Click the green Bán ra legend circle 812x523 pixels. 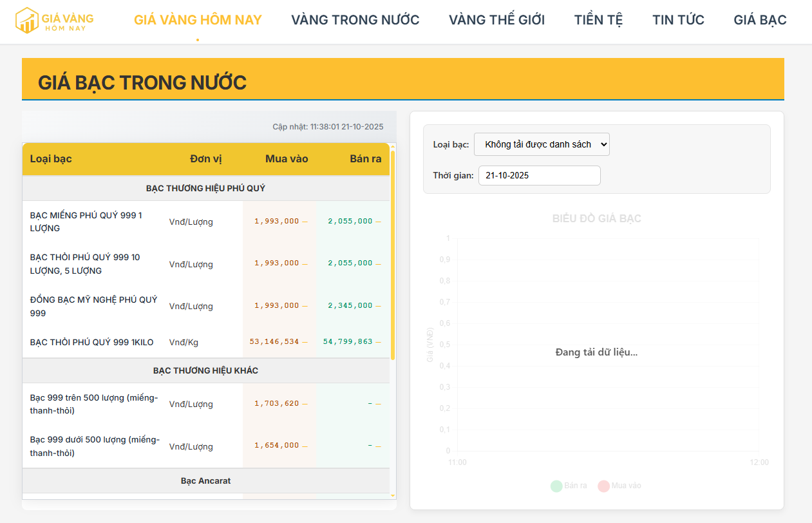click(556, 486)
